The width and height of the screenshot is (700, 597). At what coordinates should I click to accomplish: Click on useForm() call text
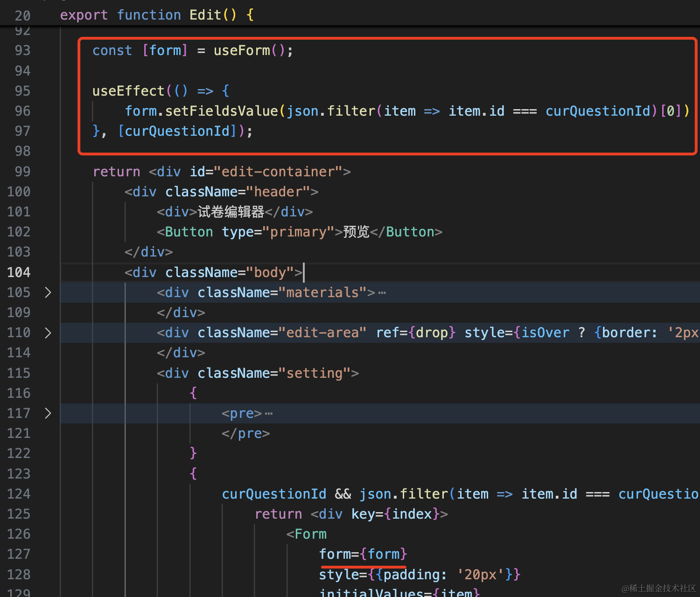[249, 50]
